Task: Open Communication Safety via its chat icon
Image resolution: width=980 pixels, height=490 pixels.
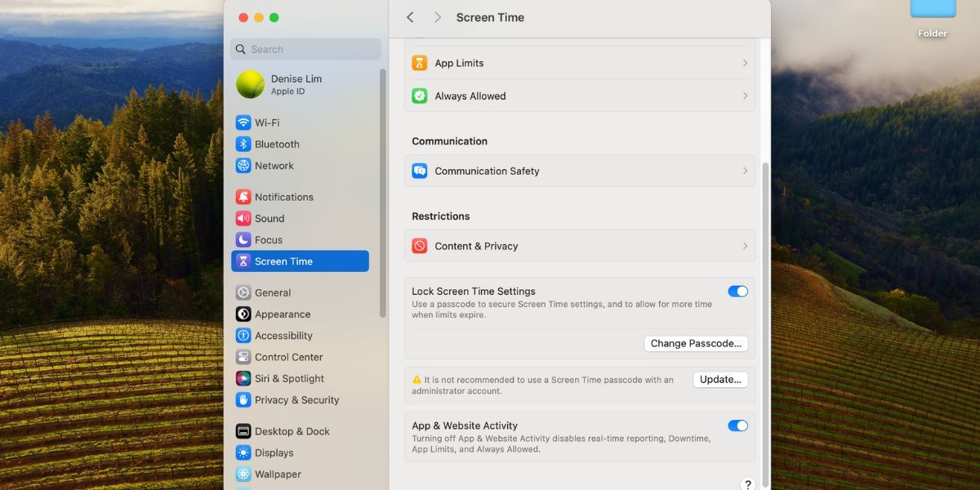Action: (419, 171)
